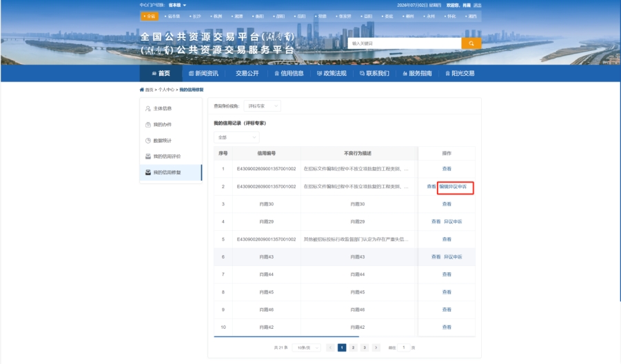The image size is (621, 364).
Task: Click the table's horizontal scrollbar
Action: click(286, 336)
